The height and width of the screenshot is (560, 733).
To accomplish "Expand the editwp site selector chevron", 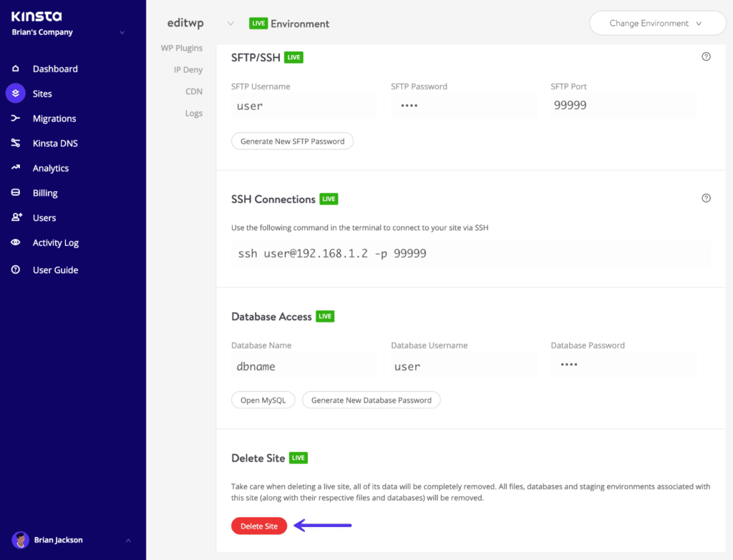I will [230, 24].
